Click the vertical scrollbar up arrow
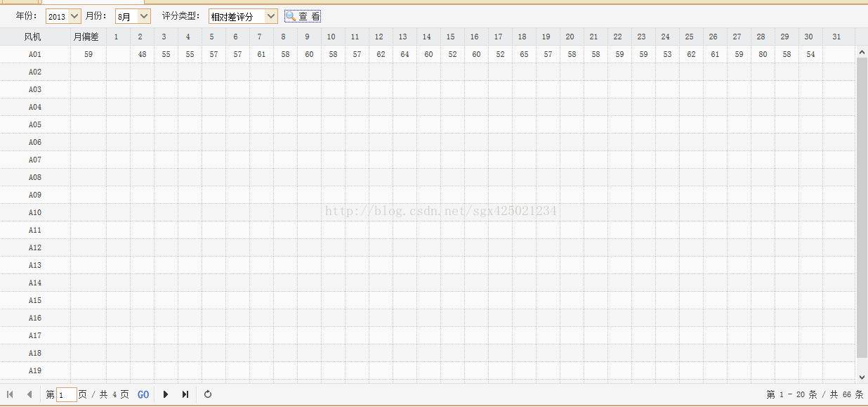This screenshot has height=407, width=868. 862,52
